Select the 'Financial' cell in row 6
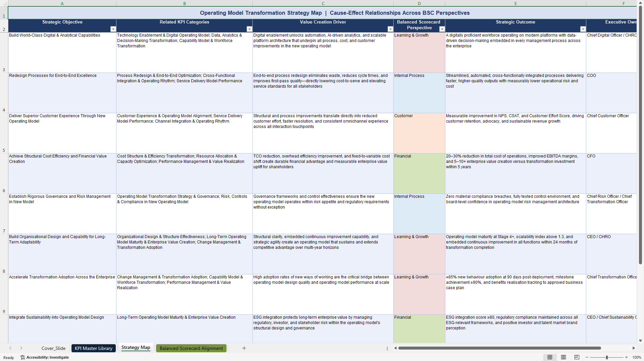The image size is (644, 361). pyautogui.click(x=419, y=174)
